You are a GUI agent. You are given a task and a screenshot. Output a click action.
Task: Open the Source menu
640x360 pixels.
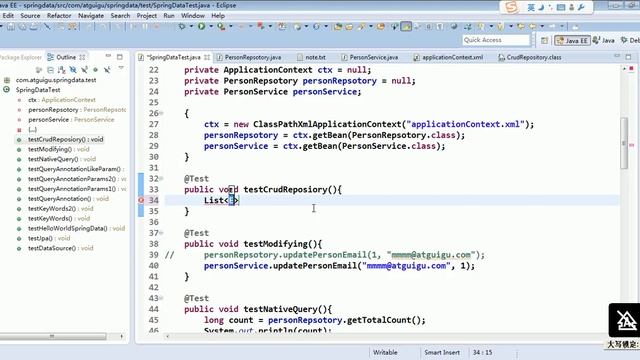click(x=30, y=16)
